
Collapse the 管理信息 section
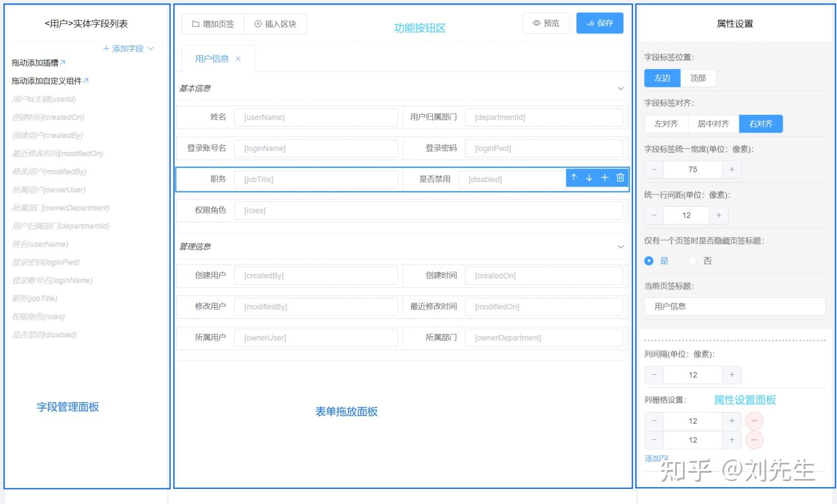pyautogui.click(x=620, y=247)
